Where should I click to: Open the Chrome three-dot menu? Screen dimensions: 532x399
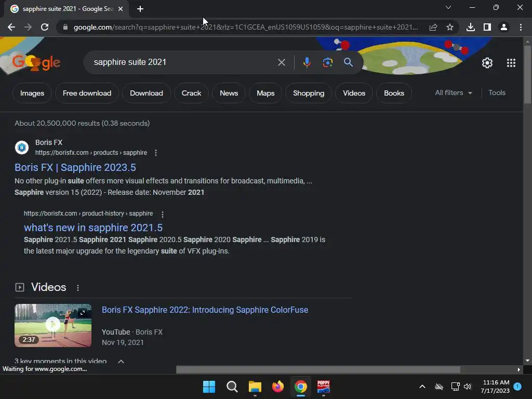coord(521,27)
